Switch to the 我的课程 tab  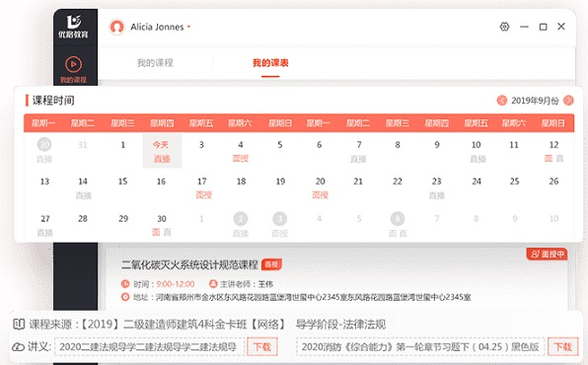click(155, 63)
